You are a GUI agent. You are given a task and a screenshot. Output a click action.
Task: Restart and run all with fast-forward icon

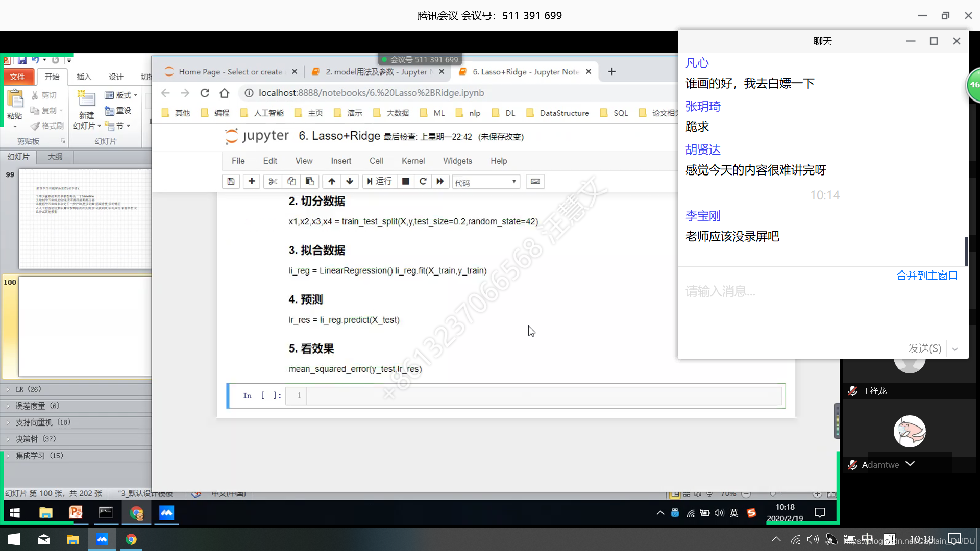point(440,182)
